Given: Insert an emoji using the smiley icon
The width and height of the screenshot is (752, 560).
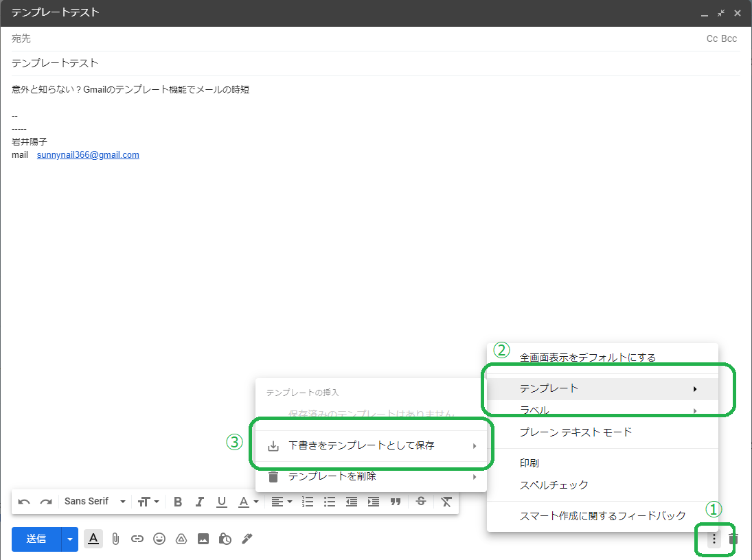Looking at the screenshot, I should 159,539.
